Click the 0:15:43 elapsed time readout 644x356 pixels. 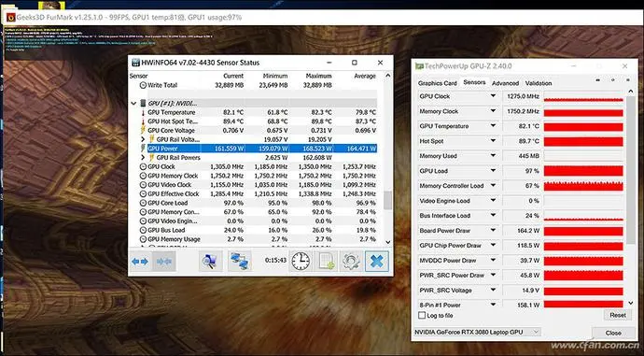[x=275, y=261]
